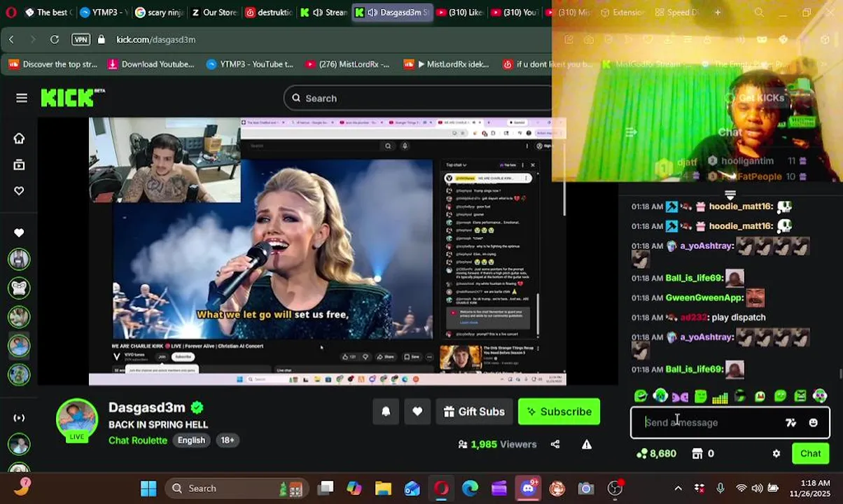Focus the Kick search box
The image size is (843, 504).
tap(420, 98)
